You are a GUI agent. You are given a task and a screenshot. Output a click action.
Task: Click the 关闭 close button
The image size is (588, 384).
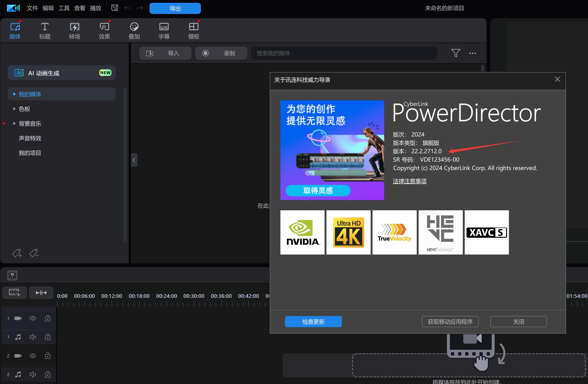pyautogui.click(x=518, y=322)
